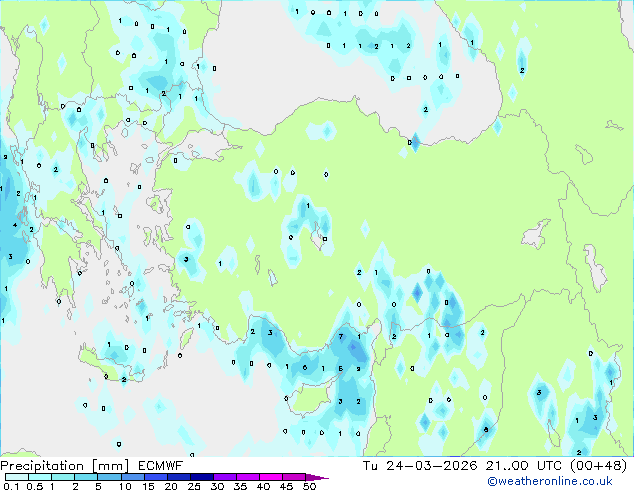Viewport: 634px width, 490px height.
Task: Click the legend value '50' label
Action: pyautogui.click(x=309, y=486)
